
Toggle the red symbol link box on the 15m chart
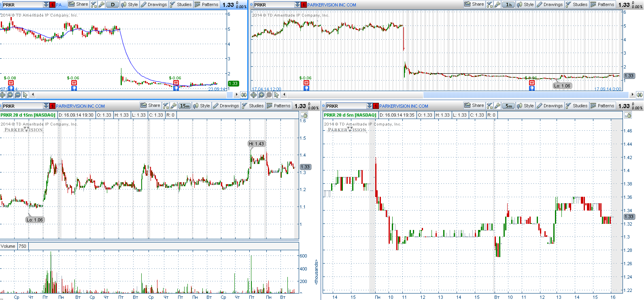[x=52, y=106]
